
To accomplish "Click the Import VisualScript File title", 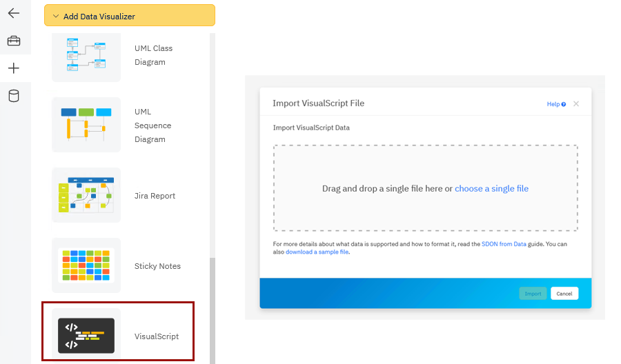I will pyautogui.click(x=318, y=103).
